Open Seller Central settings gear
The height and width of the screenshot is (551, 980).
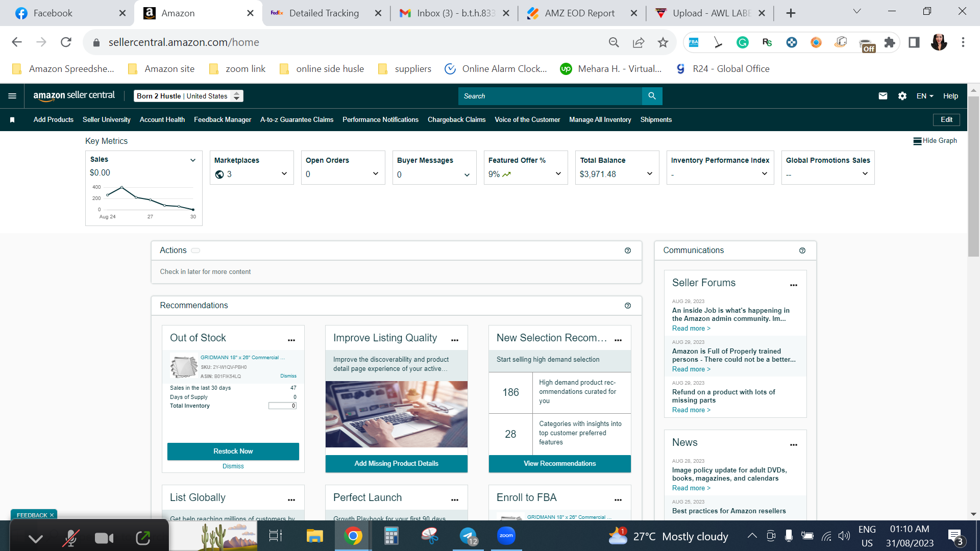pyautogui.click(x=902, y=96)
